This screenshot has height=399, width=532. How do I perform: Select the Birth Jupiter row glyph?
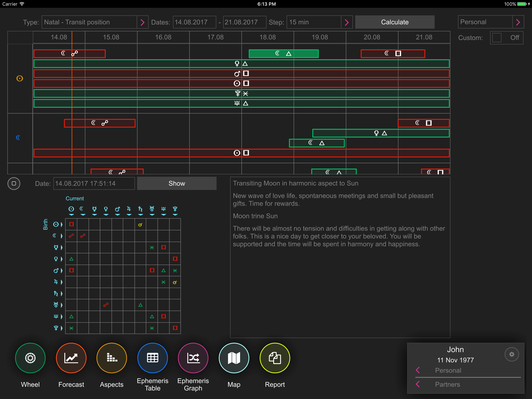click(56, 282)
